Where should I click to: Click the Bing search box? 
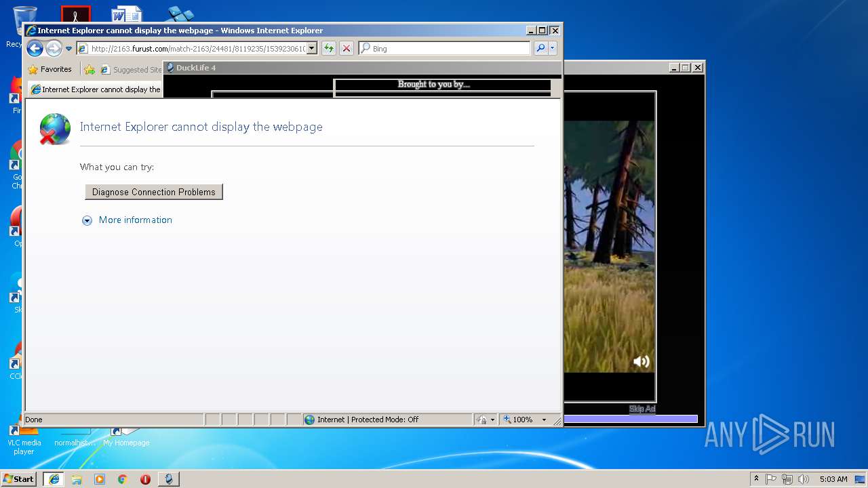tap(444, 49)
